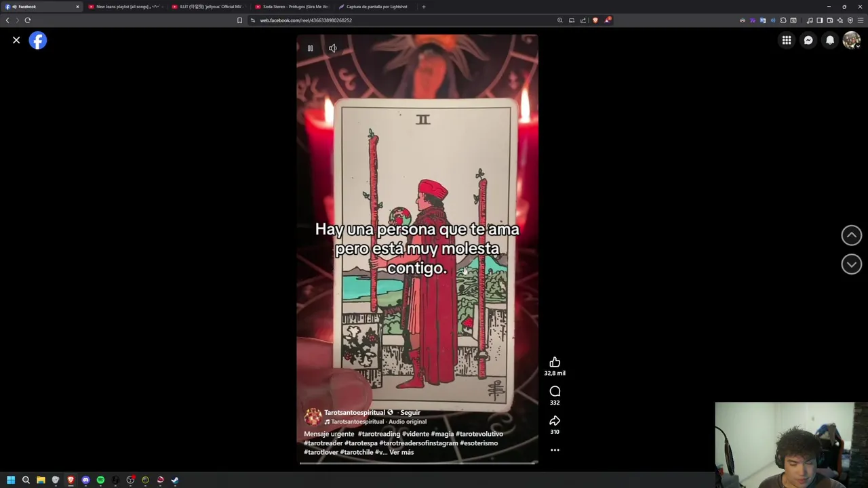Go back in browser history

coord(7,20)
